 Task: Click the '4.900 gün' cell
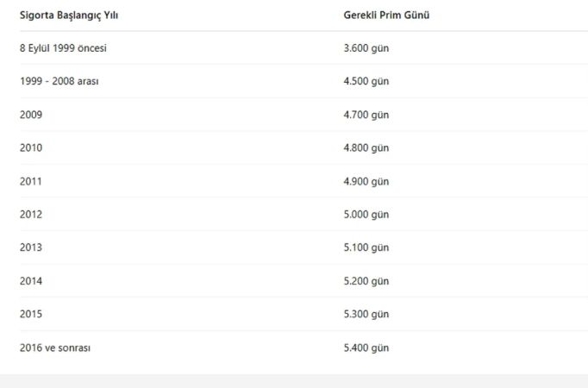(x=366, y=181)
